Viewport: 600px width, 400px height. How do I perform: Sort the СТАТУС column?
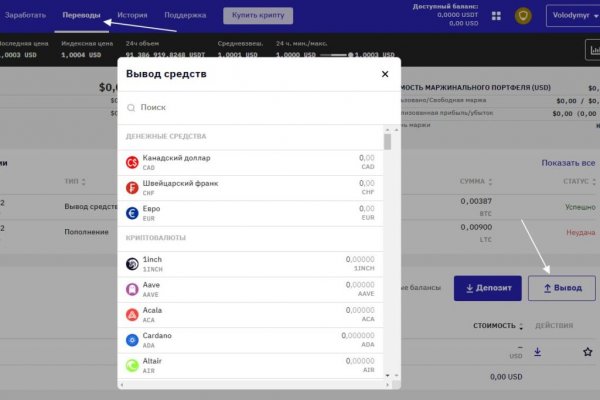pos(595,182)
